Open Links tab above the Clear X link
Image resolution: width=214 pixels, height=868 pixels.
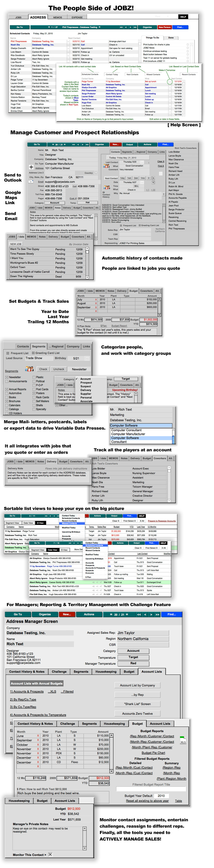pos(162,152)
